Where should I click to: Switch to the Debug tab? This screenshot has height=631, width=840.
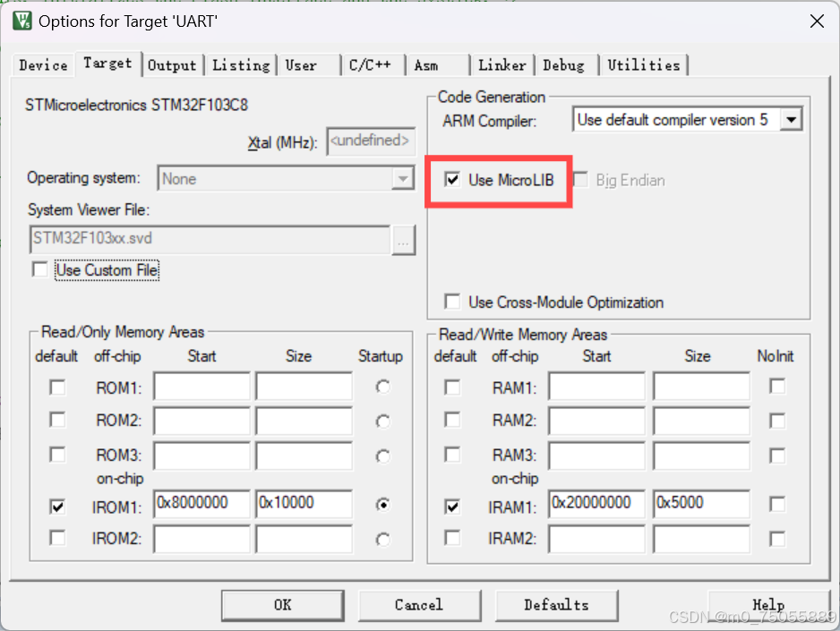pos(566,64)
